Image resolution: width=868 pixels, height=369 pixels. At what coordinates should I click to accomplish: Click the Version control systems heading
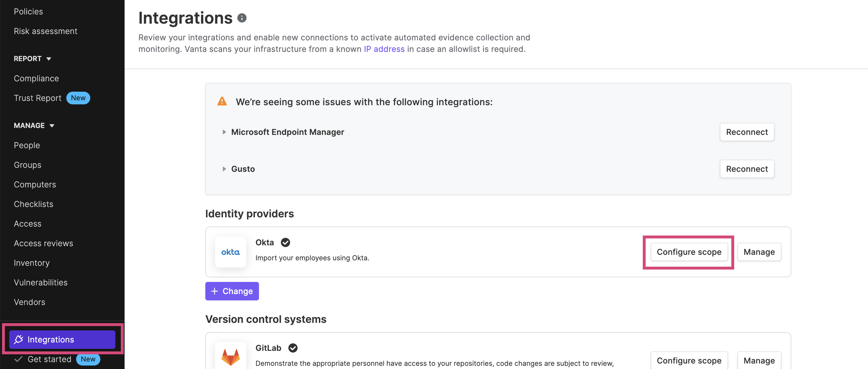pyautogui.click(x=266, y=319)
